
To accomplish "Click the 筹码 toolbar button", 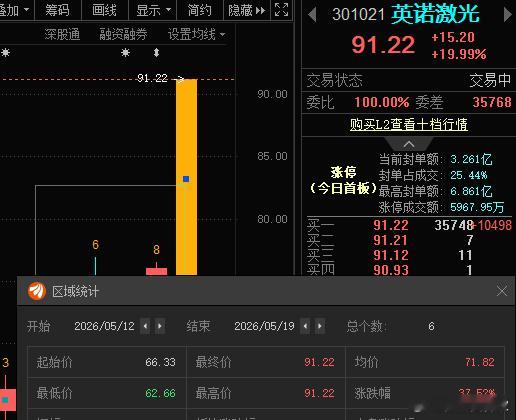I will click(x=57, y=10).
